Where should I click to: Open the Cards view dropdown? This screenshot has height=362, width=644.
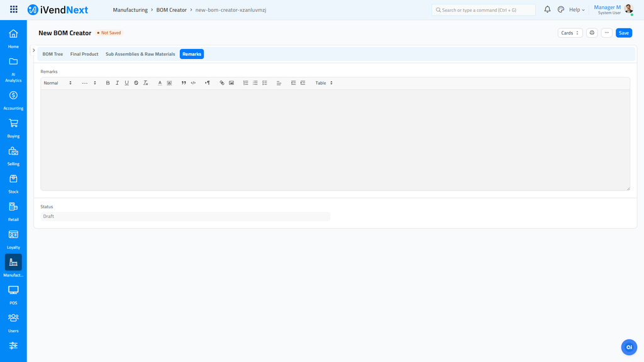570,33
